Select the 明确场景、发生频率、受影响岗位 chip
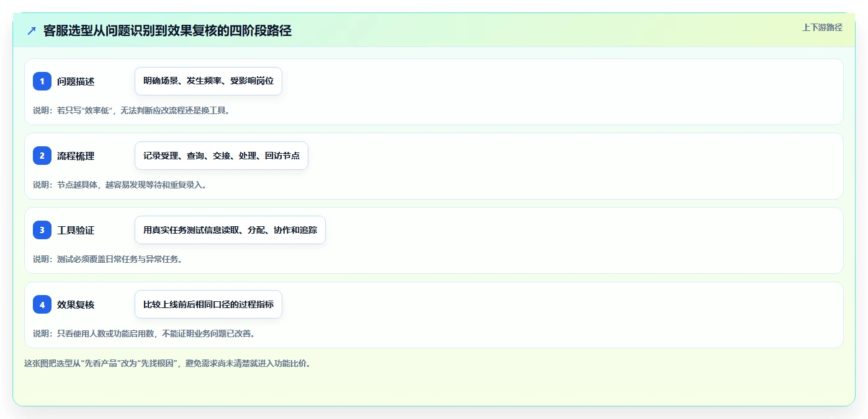Screen dimensions: 868x419 pyautogui.click(x=208, y=81)
